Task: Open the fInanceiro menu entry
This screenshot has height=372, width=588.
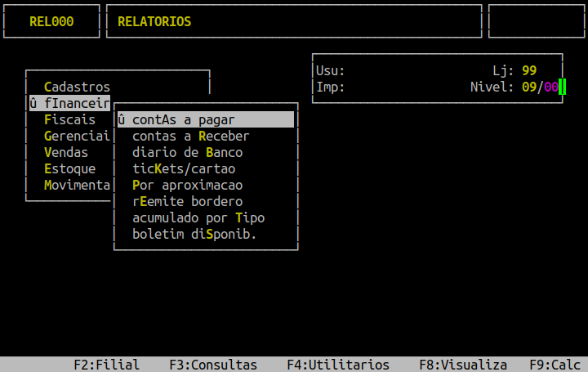Action: pyautogui.click(x=69, y=103)
